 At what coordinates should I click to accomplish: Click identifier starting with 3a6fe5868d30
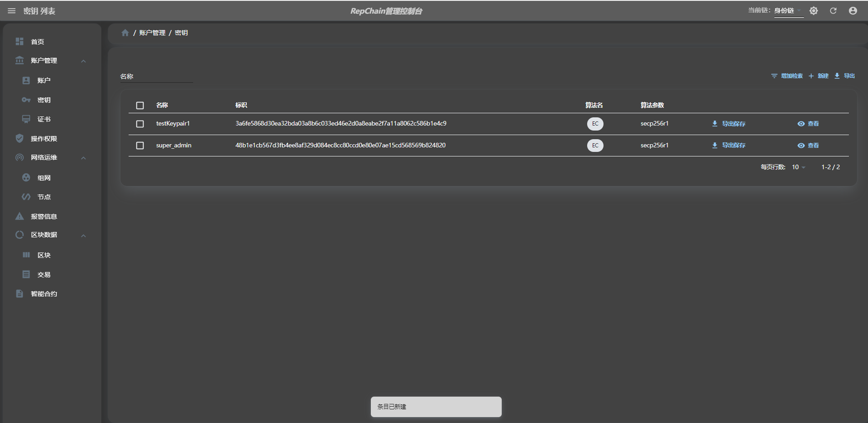(x=341, y=123)
